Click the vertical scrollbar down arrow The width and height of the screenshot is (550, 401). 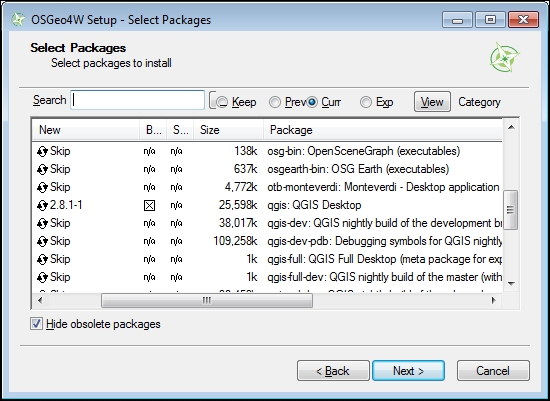click(x=511, y=283)
